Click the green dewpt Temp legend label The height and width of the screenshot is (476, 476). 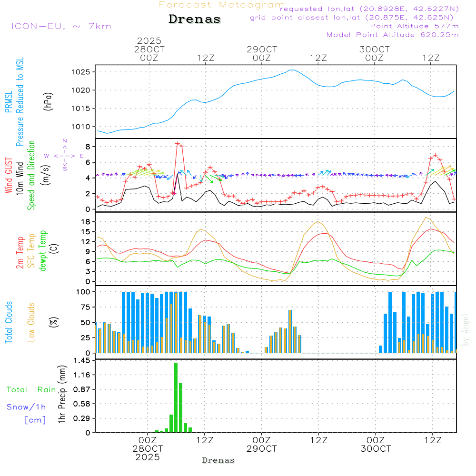pos(43,251)
